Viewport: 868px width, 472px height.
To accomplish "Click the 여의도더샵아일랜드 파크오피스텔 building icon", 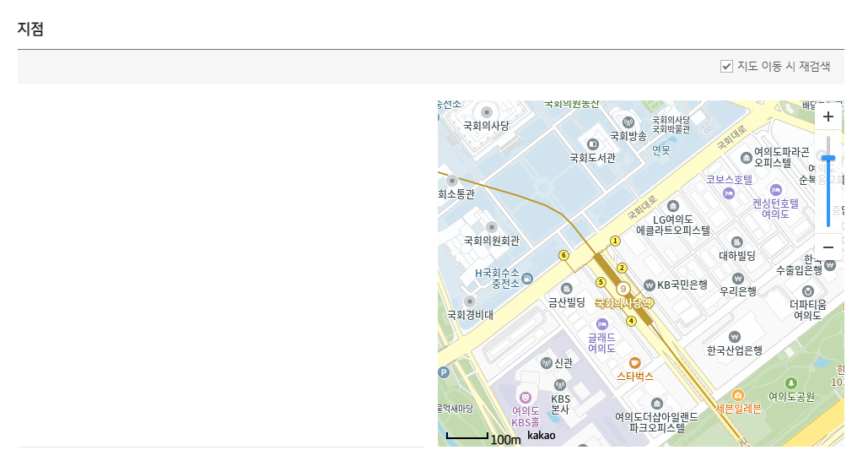I will tap(656, 404).
